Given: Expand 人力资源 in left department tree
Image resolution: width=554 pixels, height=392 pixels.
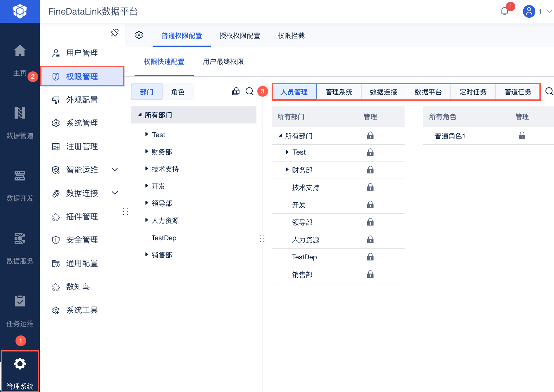Looking at the screenshot, I should [x=147, y=220].
